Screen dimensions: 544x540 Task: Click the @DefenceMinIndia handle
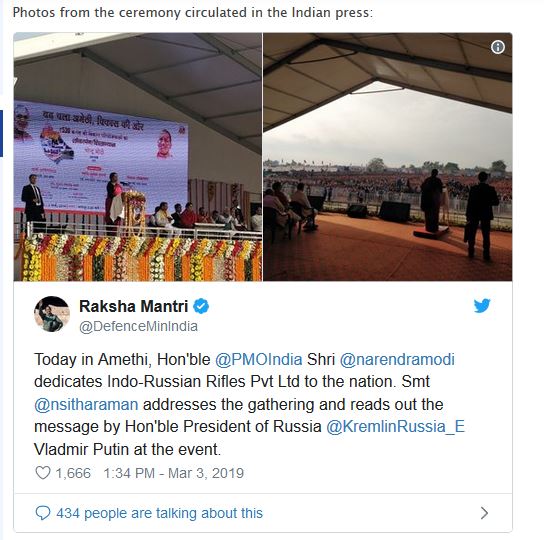tap(138, 327)
